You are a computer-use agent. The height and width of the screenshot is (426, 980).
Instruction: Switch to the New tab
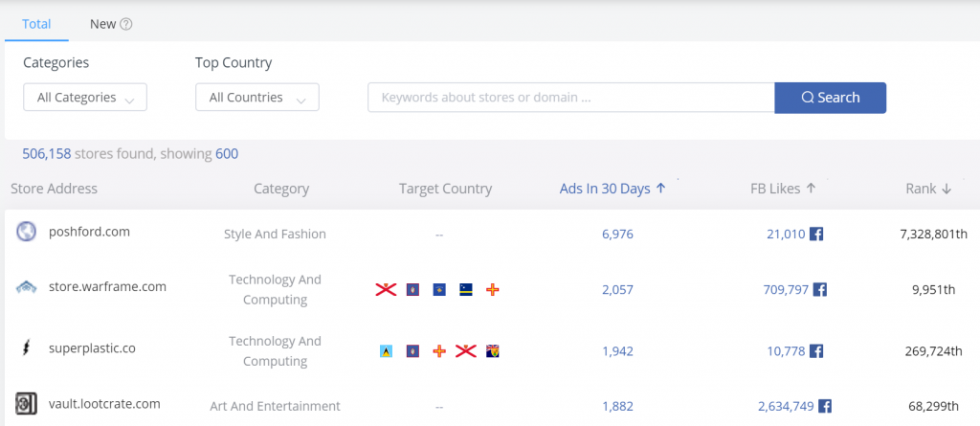coord(102,24)
